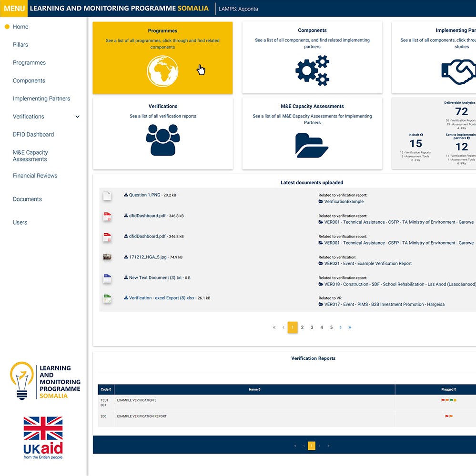
Task: Click the globe icon in Programmes card
Action: [x=162, y=71]
